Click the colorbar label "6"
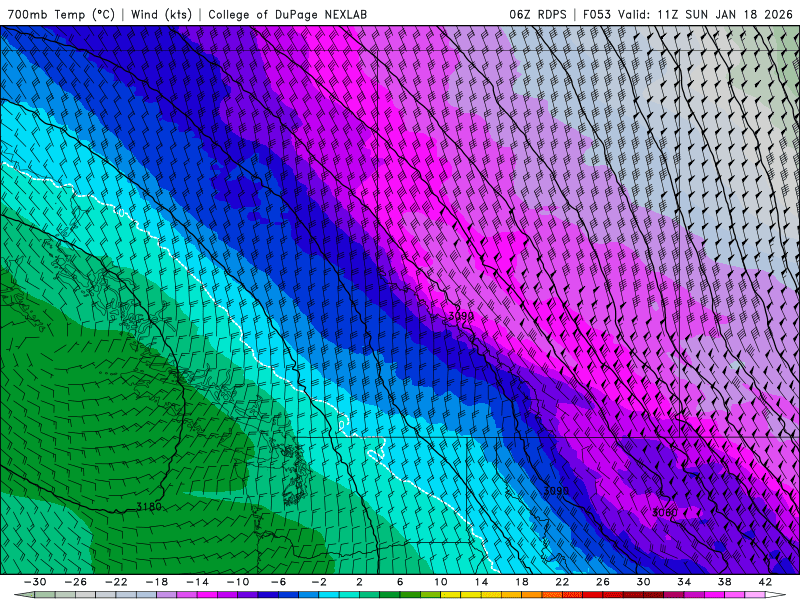The image size is (800, 600). coord(400,582)
